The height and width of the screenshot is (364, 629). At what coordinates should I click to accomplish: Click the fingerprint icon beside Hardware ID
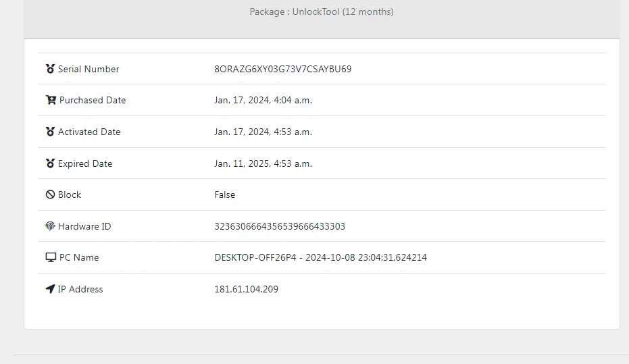click(50, 226)
